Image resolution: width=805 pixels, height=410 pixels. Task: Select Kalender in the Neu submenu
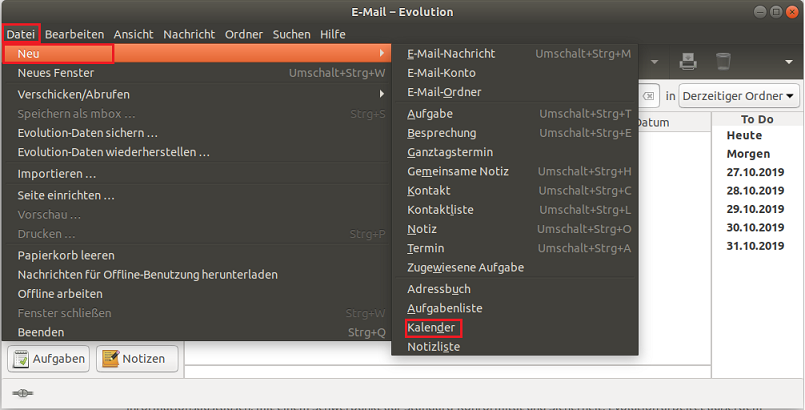click(x=431, y=328)
